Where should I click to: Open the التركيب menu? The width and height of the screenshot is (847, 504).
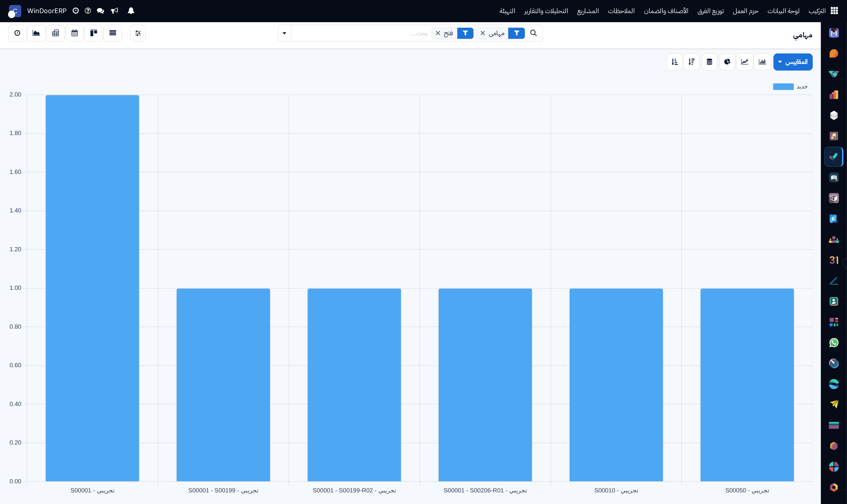point(817,11)
